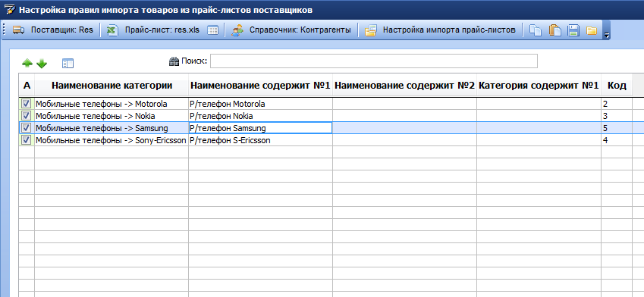Image resolution: width=644 pixels, height=297 pixels.
Task: Select Мобильные телефоны -> Sony-Ericsson cell
Action: pos(112,140)
